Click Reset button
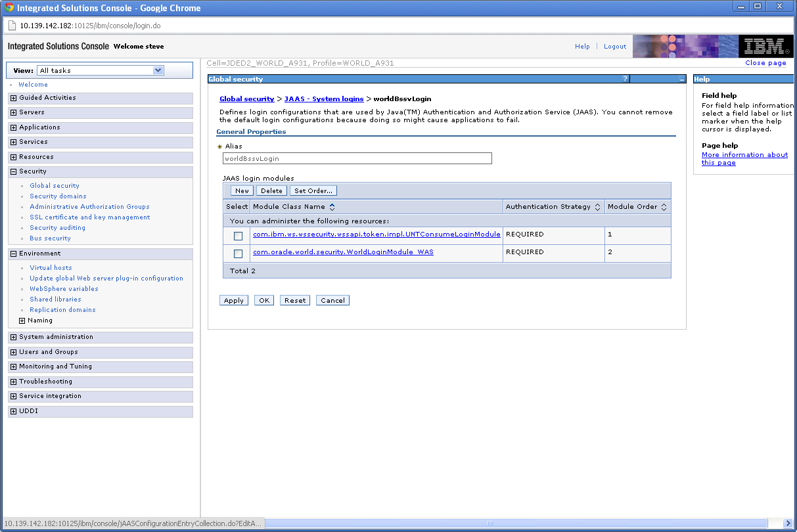 click(x=295, y=301)
